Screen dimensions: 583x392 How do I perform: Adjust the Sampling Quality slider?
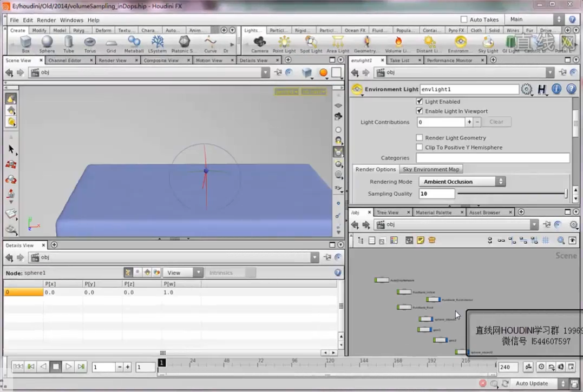pyautogui.click(x=512, y=194)
